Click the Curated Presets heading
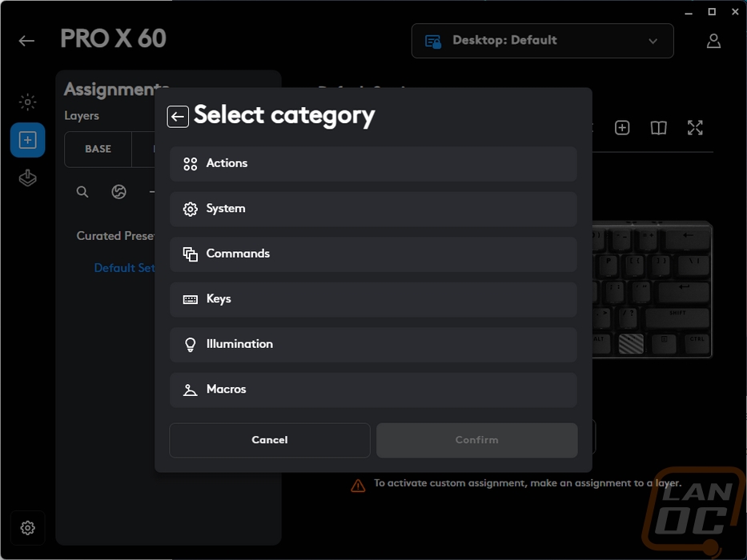 click(116, 236)
